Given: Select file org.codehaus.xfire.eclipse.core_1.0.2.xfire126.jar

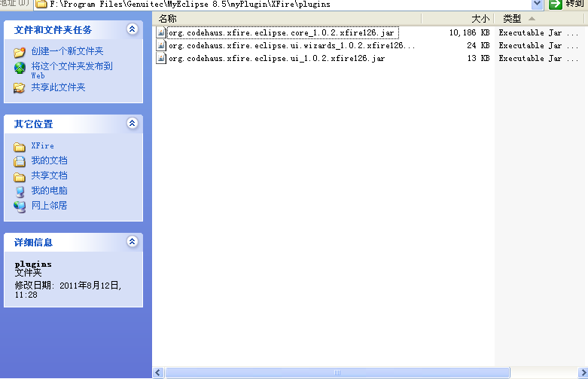Looking at the screenshot, I should [x=282, y=32].
